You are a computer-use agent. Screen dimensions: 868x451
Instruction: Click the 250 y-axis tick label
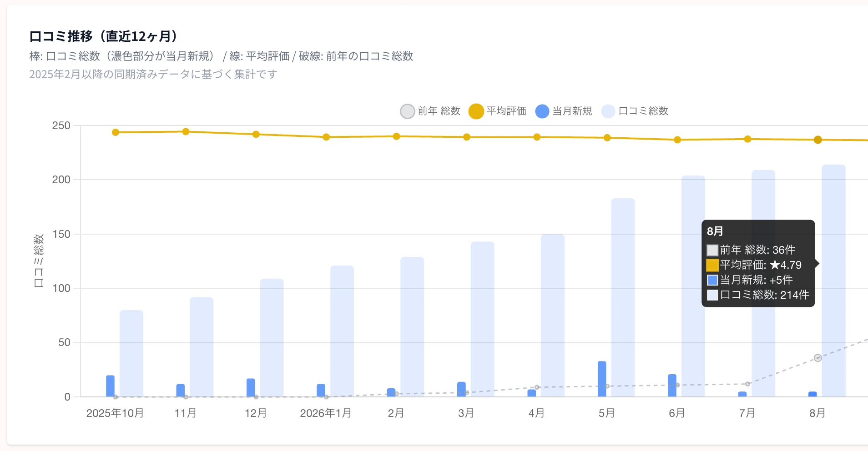[x=61, y=125]
